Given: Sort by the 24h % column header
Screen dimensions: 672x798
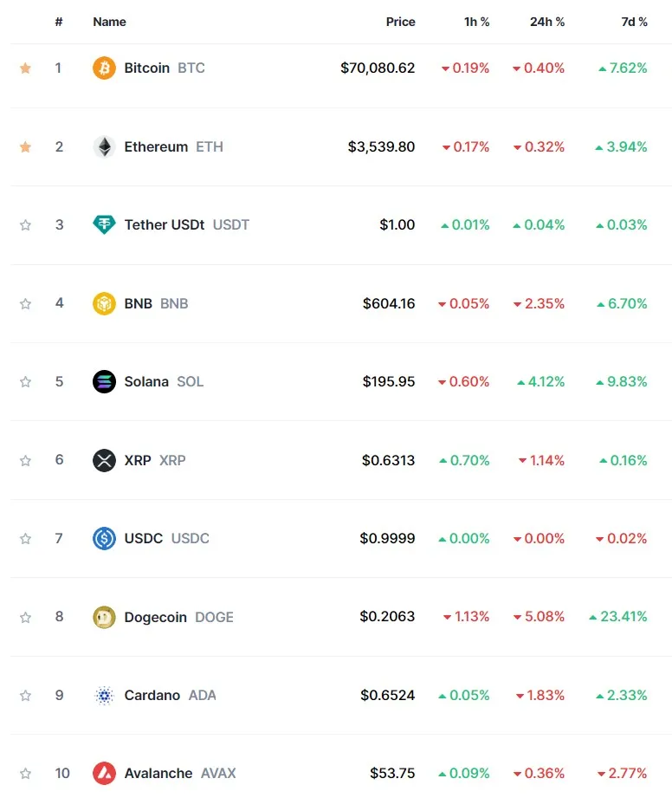Looking at the screenshot, I should point(546,22).
